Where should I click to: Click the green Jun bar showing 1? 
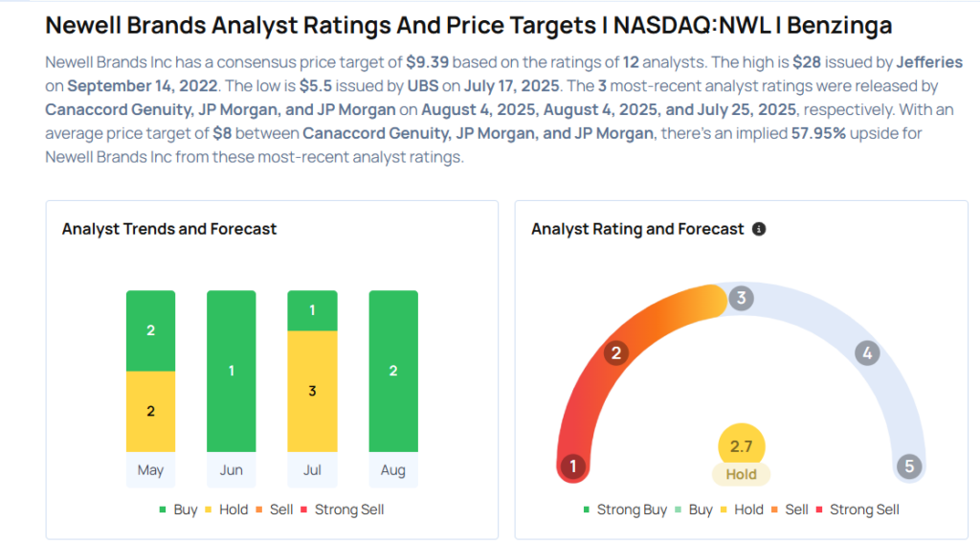232,371
